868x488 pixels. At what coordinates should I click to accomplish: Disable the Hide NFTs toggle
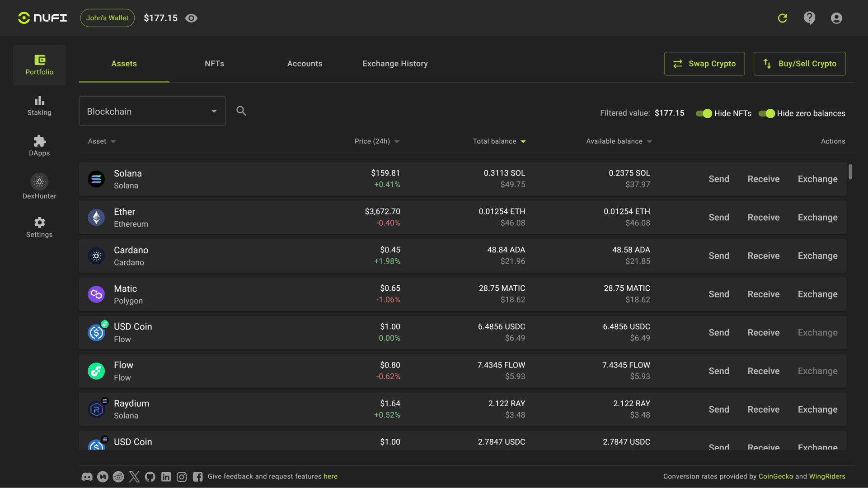tap(704, 113)
